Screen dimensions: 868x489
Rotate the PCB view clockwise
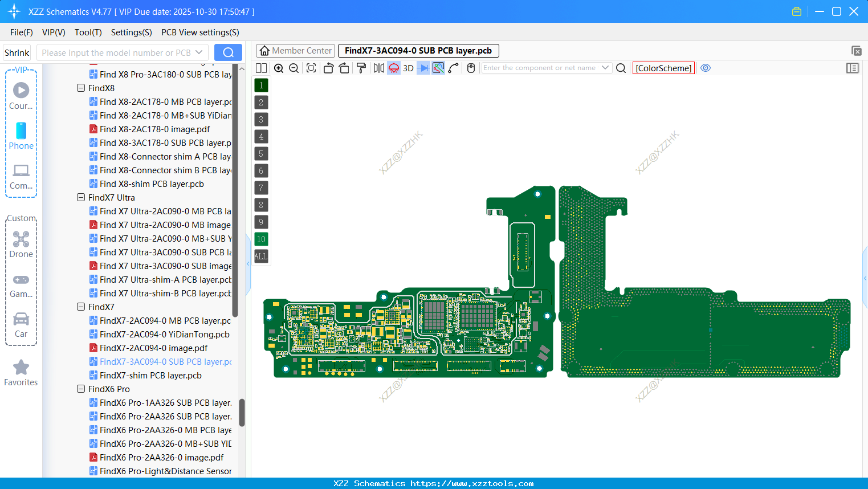pos(344,68)
